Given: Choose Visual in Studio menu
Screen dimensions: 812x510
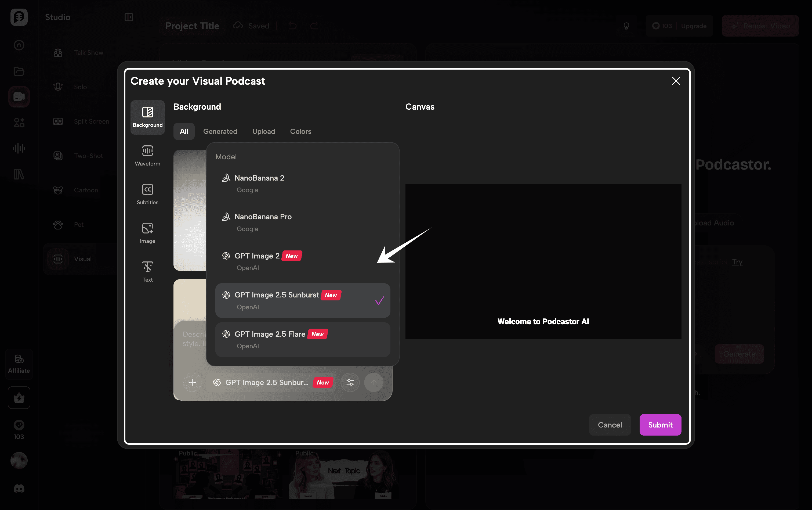Looking at the screenshot, I should click(x=80, y=259).
